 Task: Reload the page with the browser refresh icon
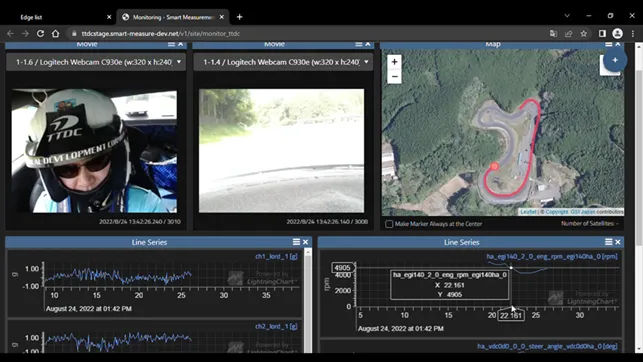pos(40,34)
